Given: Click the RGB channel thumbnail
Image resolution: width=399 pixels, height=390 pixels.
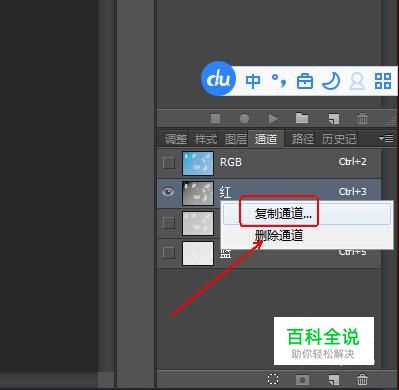Looking at the screenshot, I should point(198,163).
